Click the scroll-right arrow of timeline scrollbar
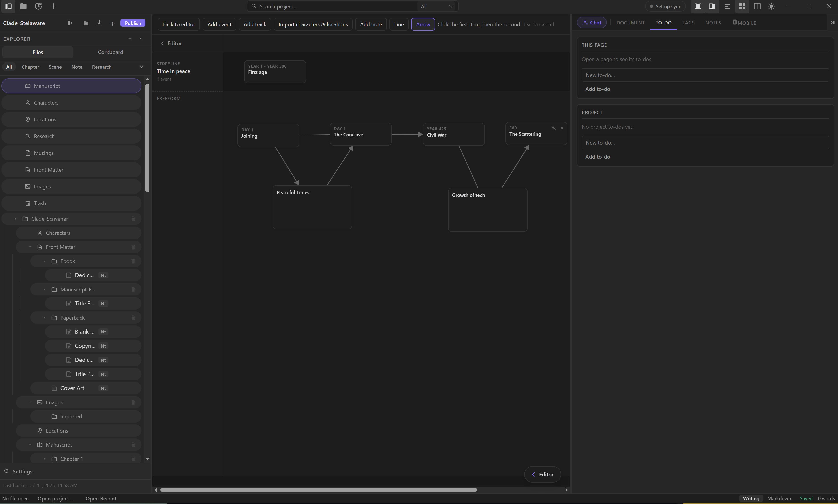838x504 pixels. pos(566,490)
